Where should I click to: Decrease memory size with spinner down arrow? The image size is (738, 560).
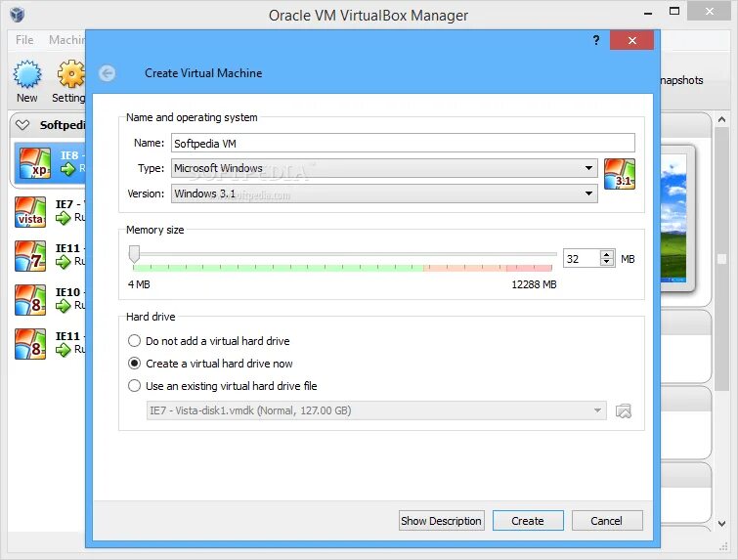[x=607, y=262]
